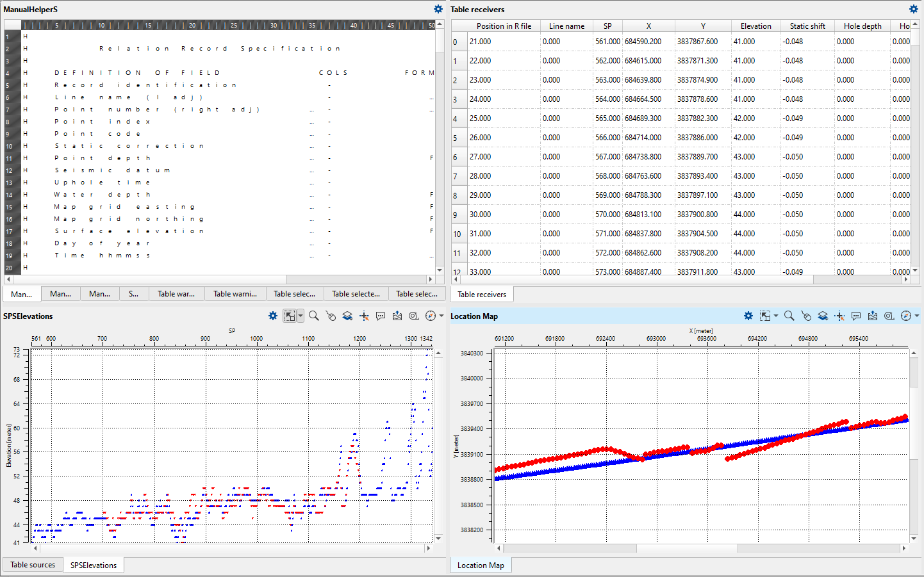Screen dimensions: 924x577
Task: Switch to the Table sources tab
Action: pos(33,565)
